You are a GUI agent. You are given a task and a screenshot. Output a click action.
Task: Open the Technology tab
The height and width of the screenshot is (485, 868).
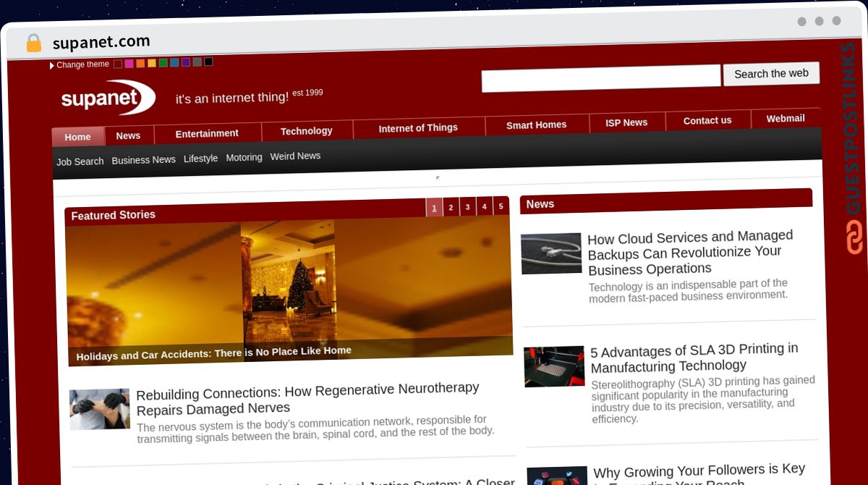307,131
